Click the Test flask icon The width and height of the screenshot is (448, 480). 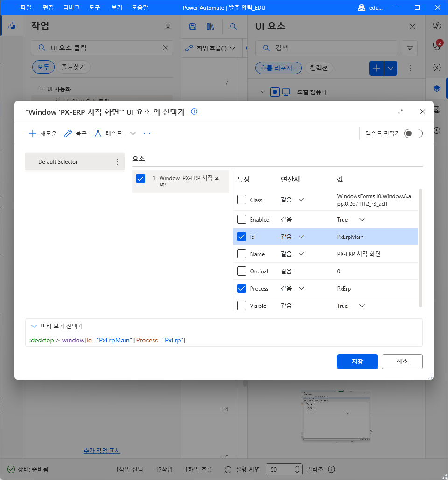98,133
